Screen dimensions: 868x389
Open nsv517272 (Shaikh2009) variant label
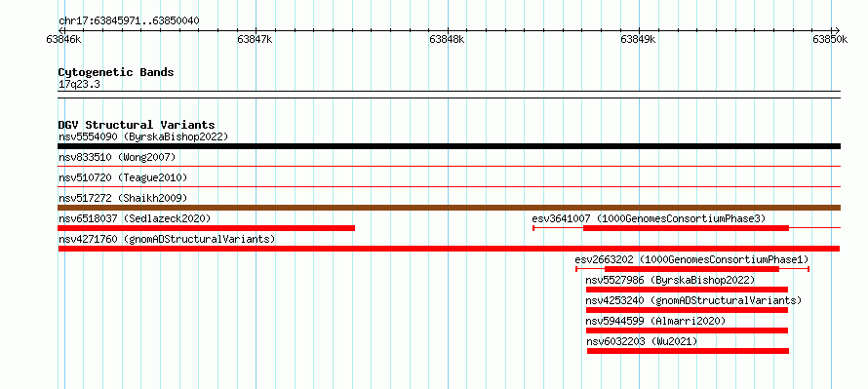(x=123, y=198)
